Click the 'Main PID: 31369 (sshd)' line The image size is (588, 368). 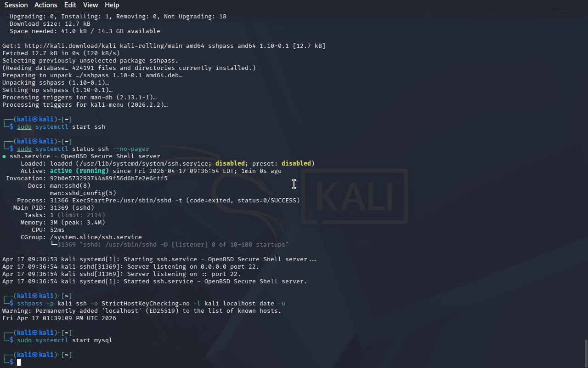(54, 208)
